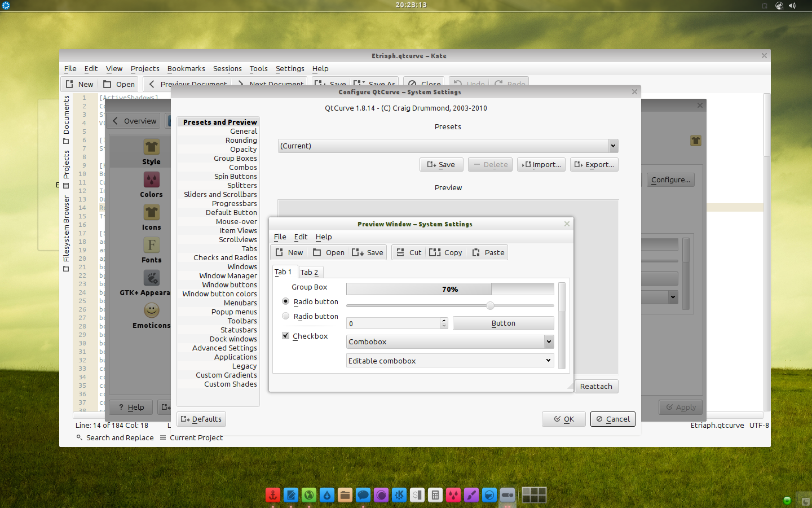Click the t-shirt icon in System Settings header

coord(696,141)
